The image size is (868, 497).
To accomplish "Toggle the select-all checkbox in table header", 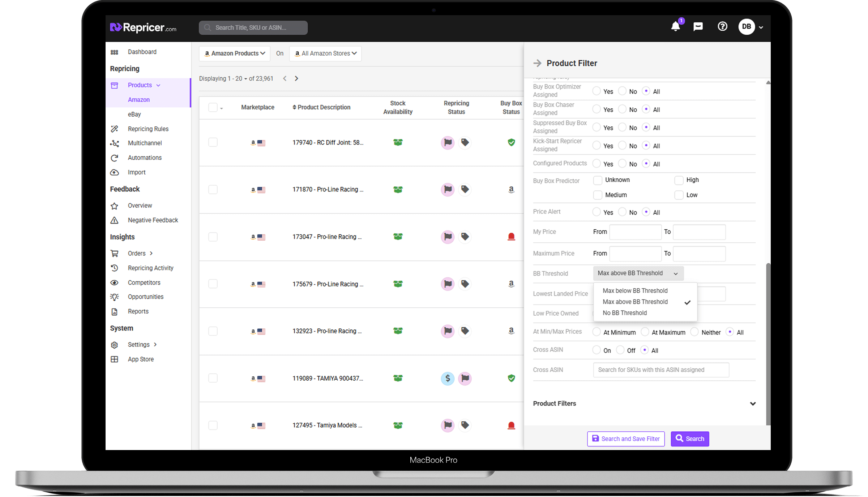I will (x=213, y=107).
